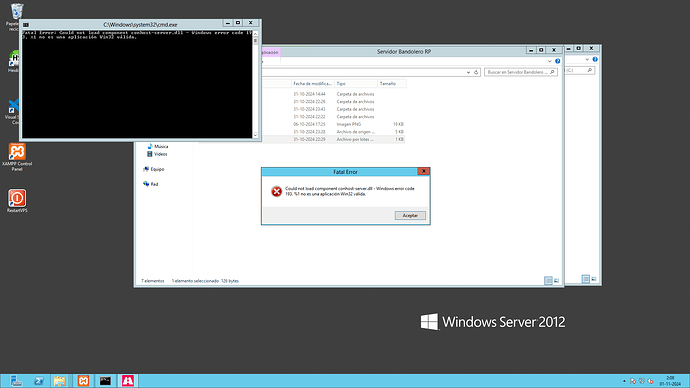The height and width of the screenshot is (388, 690).
Task: Select the folder modified 31-10-2024 14:44
Action: click(x=334, y=94)
